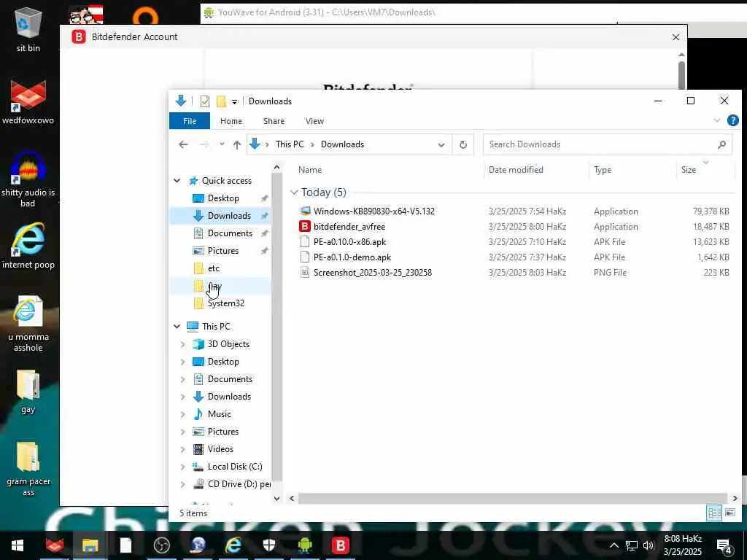Sort by the Size column header
747x560 pixels.
(689, 169)
